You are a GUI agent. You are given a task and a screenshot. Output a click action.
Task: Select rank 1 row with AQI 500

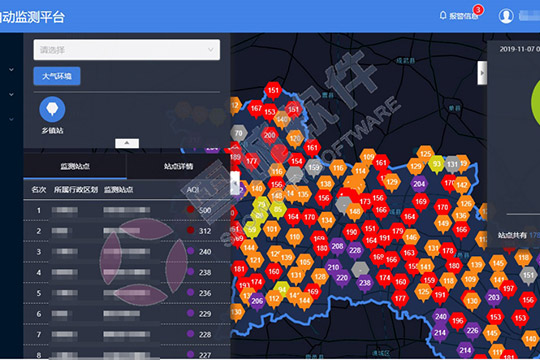click(x=127, y=210)
